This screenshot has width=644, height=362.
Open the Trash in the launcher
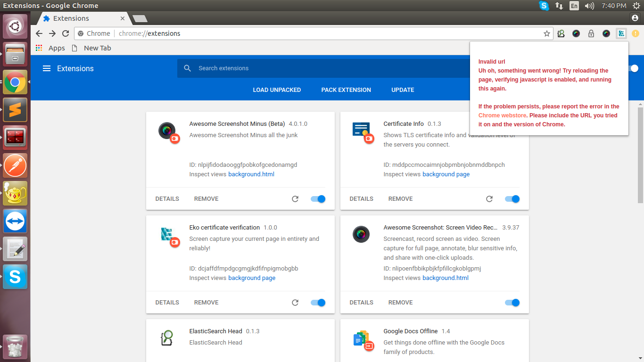pos(15,346)
